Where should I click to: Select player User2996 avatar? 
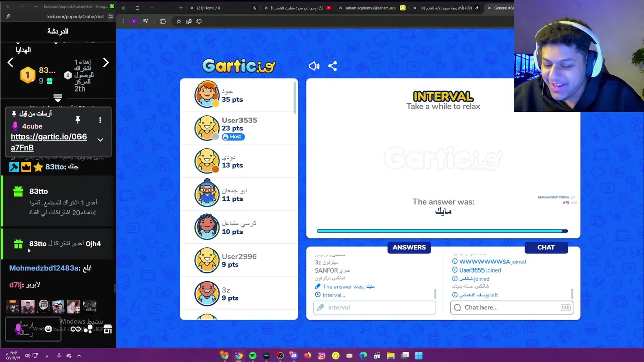(x=207, y=260)
